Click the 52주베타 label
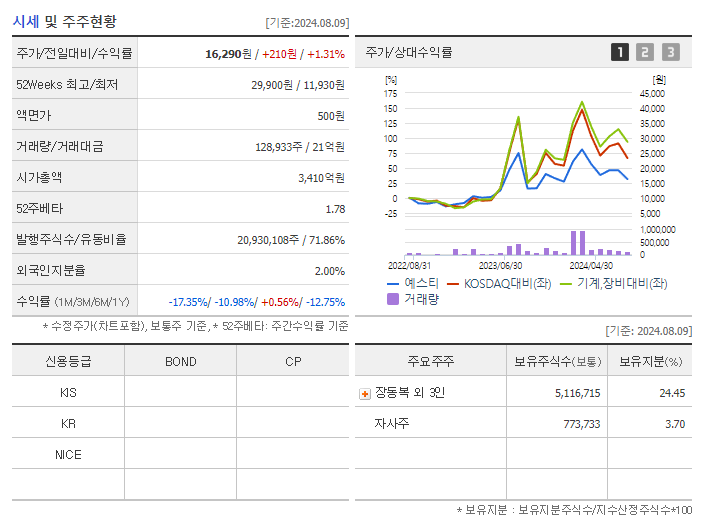Viewport: 702px width, 525px height. pyautogui.click(x=39, y=208)
